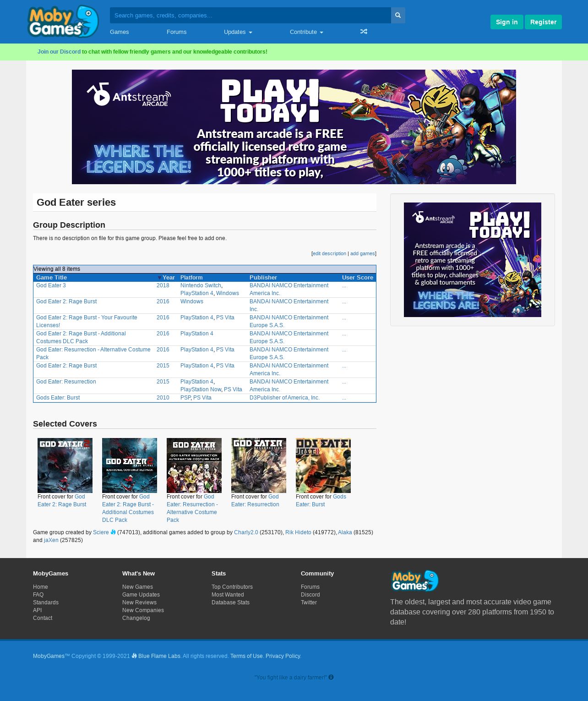The height and width of the screenshot is (701, 588).
Task: Click the PlayStation Now platform link
Action: 201,389
